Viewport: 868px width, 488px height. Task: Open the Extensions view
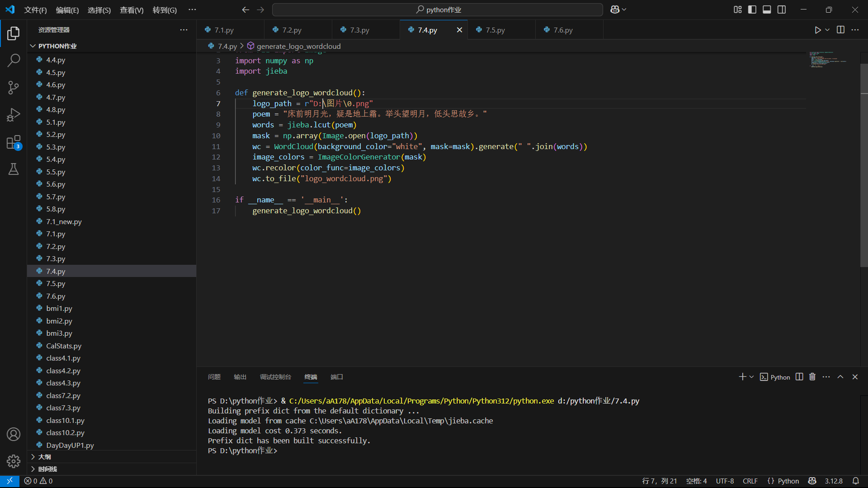[14, 142]
